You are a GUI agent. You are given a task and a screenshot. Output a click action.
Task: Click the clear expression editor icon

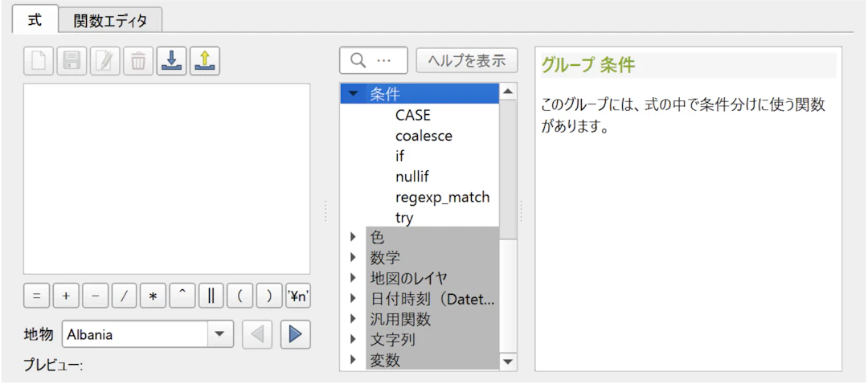click(39, 61)
